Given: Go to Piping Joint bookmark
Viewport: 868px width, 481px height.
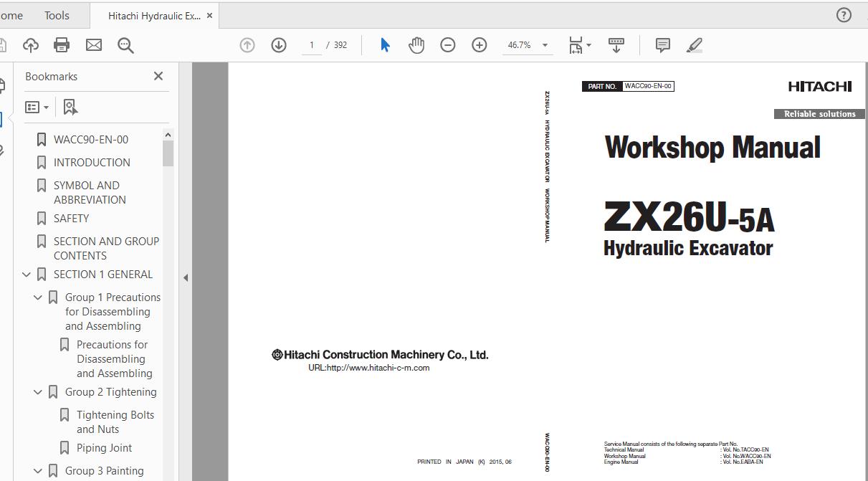Looking at the screenshot, I should click(x=104, y=447).
